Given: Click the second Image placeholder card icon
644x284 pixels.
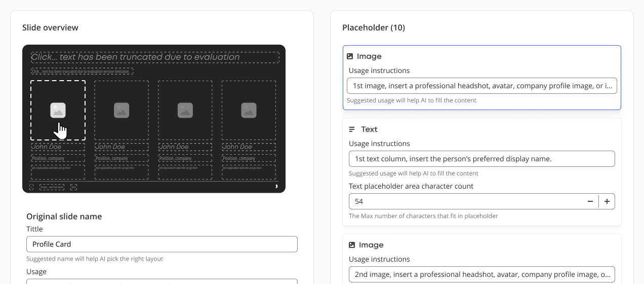Looking at the screenshot, I should coord(352,245).
